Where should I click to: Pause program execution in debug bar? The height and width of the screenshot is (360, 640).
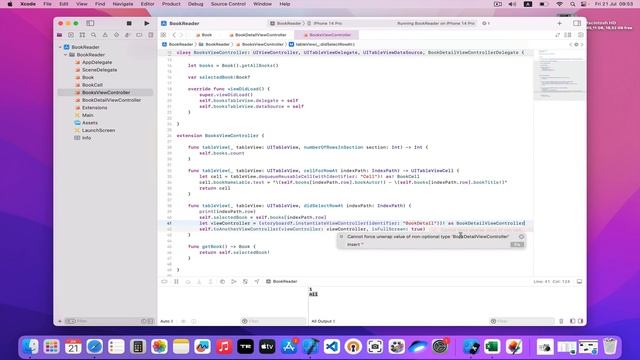coord(176,282)
